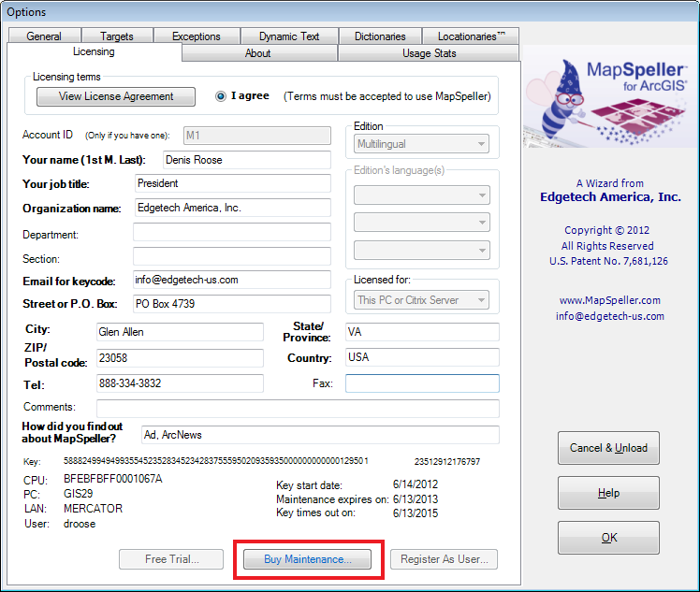700x592 pixels.
Task: Switch to the General tab
Action: (44, 36)
